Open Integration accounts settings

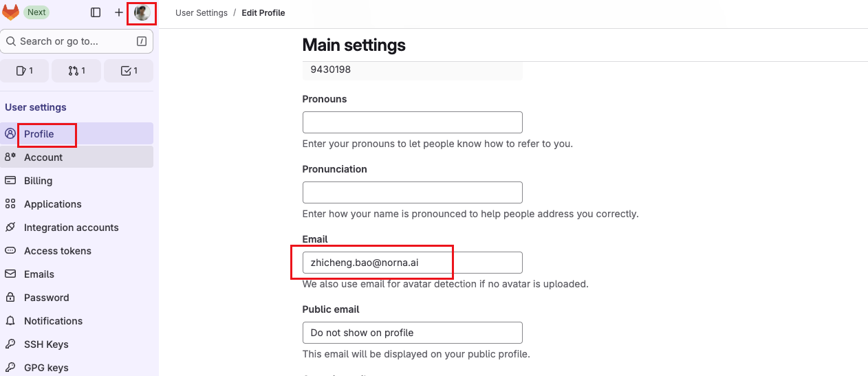click(72, 228)
